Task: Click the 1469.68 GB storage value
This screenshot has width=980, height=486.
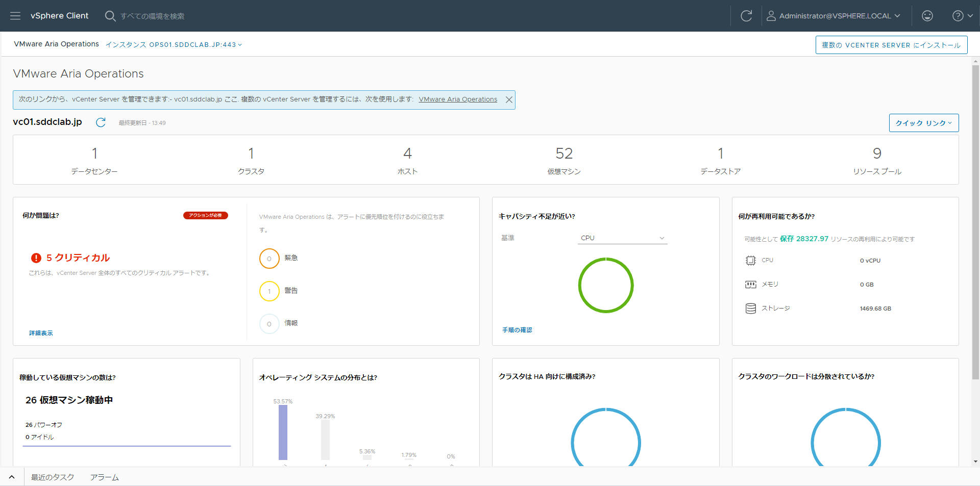Action: coord(875,309)
